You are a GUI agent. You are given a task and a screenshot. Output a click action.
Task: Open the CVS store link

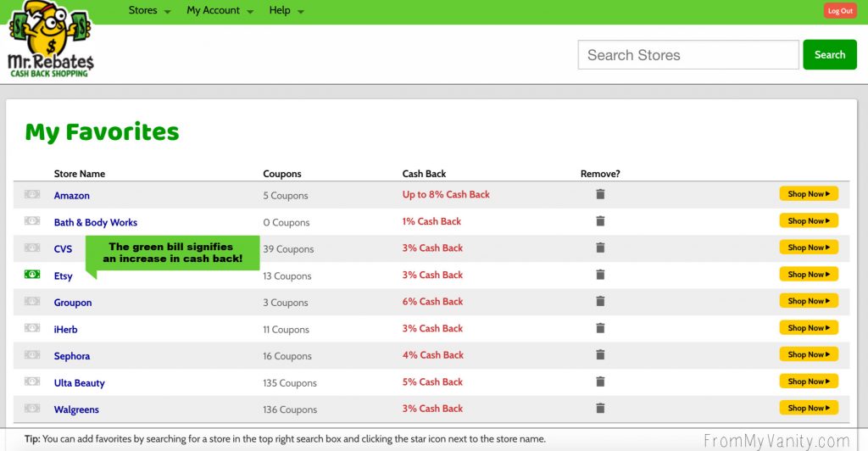(63, 249)
